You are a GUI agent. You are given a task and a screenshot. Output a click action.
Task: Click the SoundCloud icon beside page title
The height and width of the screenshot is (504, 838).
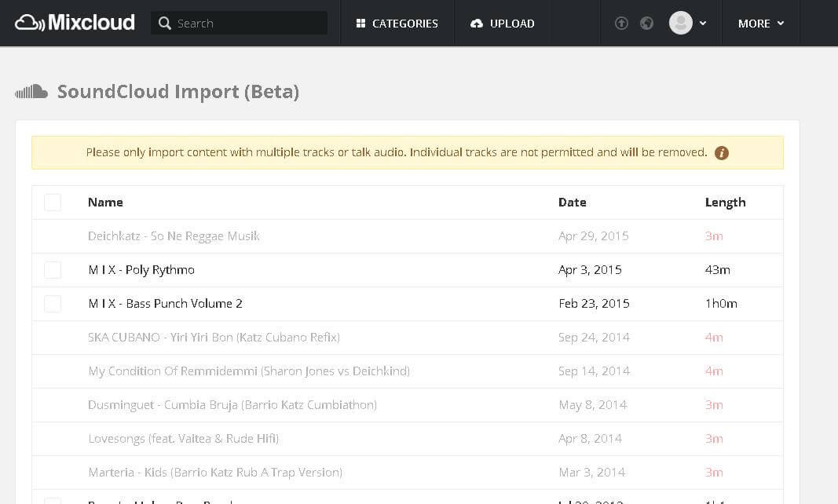pos(32,92)
